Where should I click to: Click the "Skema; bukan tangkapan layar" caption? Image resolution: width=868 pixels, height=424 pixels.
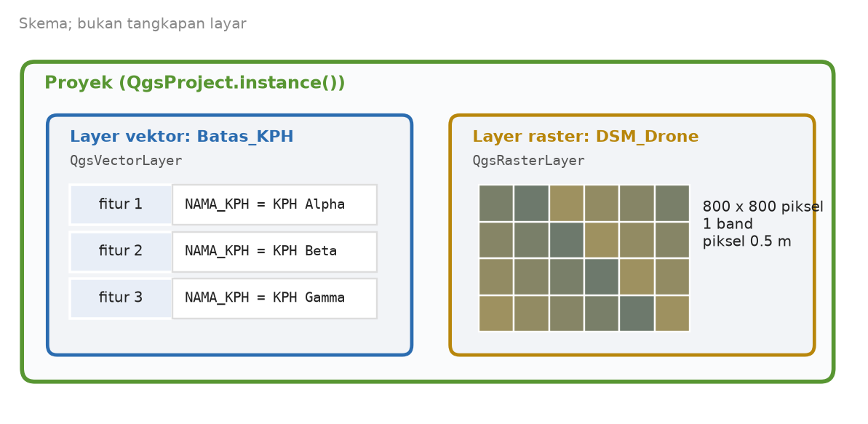coord(132,24)
